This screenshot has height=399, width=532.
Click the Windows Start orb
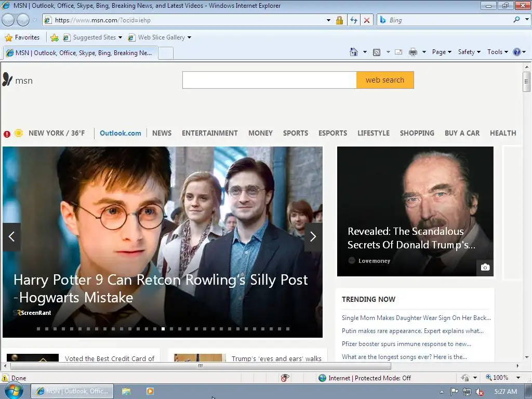pyautogui.click(x=14, y=391)
